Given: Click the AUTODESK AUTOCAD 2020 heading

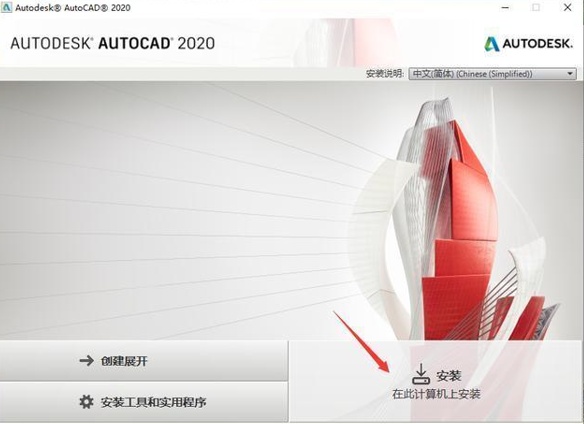Looking at the screenshot, I should 112,43.
